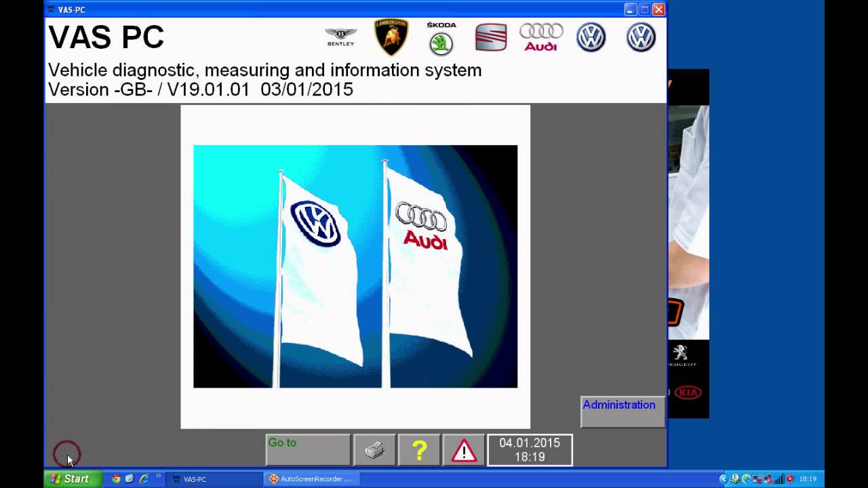Click the VW and Audi flags image
868x488 pixels.
355,266
